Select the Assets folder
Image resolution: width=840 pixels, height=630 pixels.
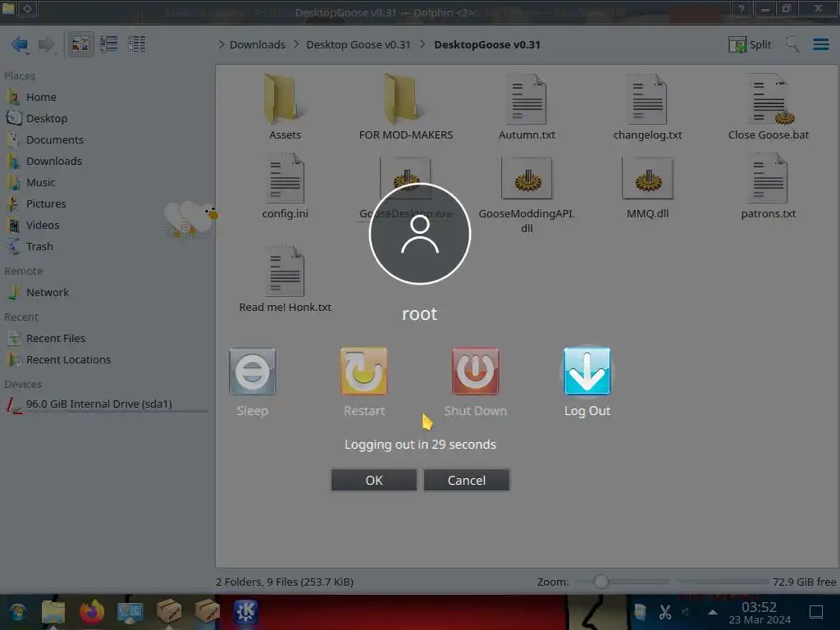click(x=285, y=107)
